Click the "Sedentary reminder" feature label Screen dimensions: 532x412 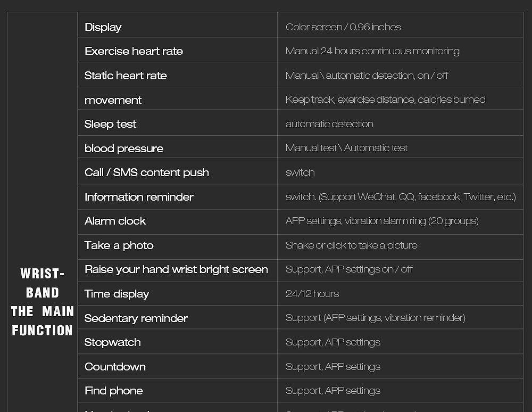coord(136,318)
